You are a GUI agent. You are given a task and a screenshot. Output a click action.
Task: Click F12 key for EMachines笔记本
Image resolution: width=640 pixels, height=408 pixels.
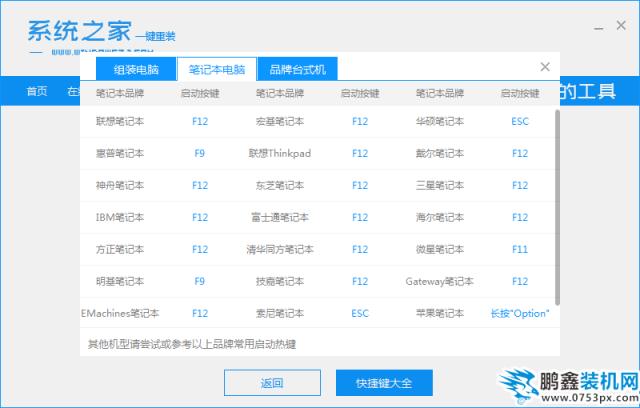point(200,313)
